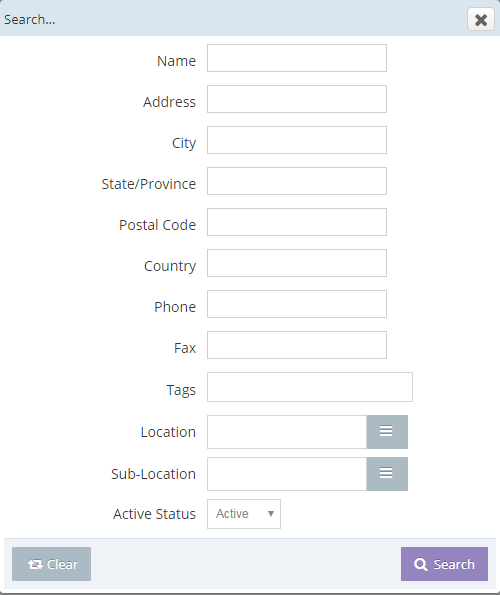The height and width of the screenshot is (595, 500).
Task: Focus the Tags input field
Action: click(310, 387)
